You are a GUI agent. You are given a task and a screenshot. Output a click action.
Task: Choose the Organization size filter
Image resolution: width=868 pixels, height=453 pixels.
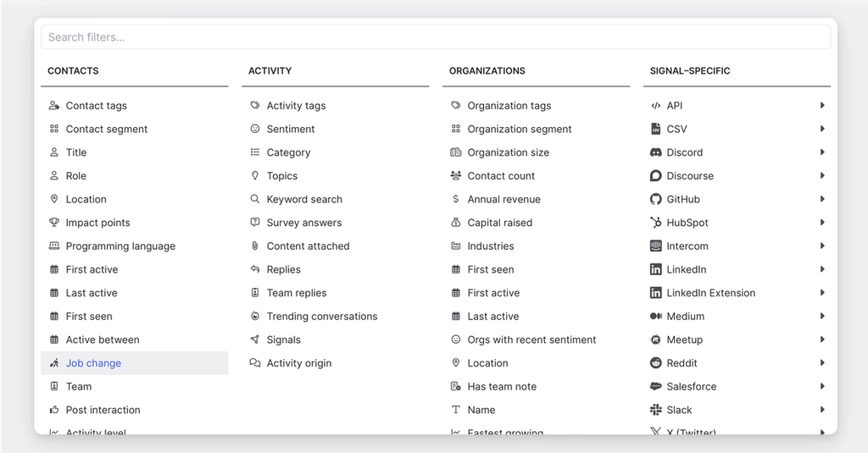(x=508, y=153)
